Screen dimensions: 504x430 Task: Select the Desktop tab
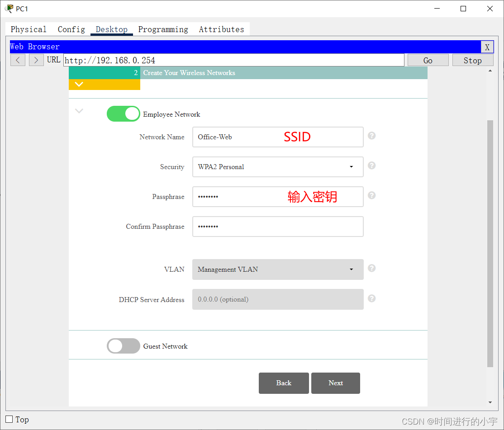pos(112,29)
